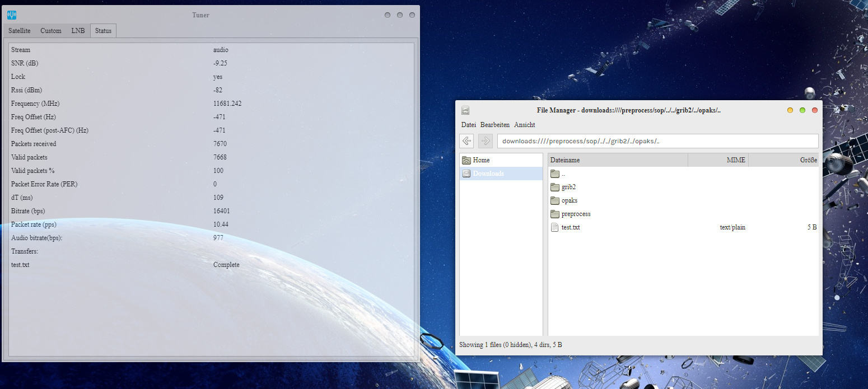Click the File Manager path input field
This screenshot has height=389, width=868.
click(x=658, y=141)
